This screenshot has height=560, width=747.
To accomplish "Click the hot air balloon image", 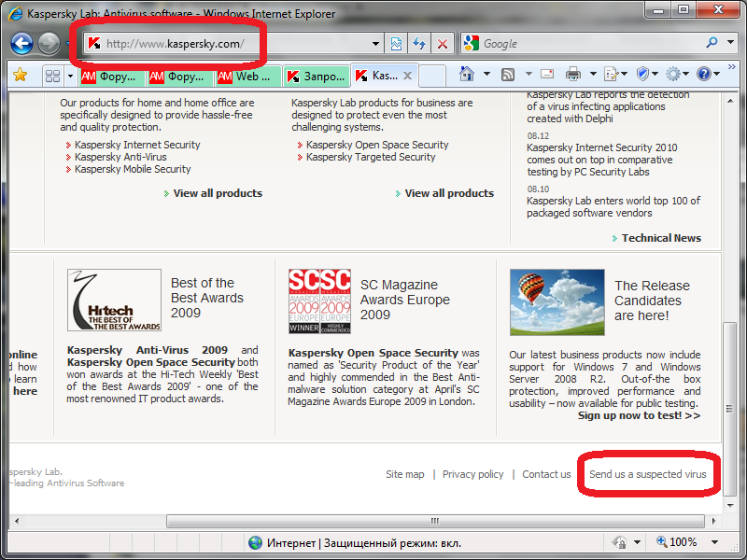I will click(x=557, y=302).
